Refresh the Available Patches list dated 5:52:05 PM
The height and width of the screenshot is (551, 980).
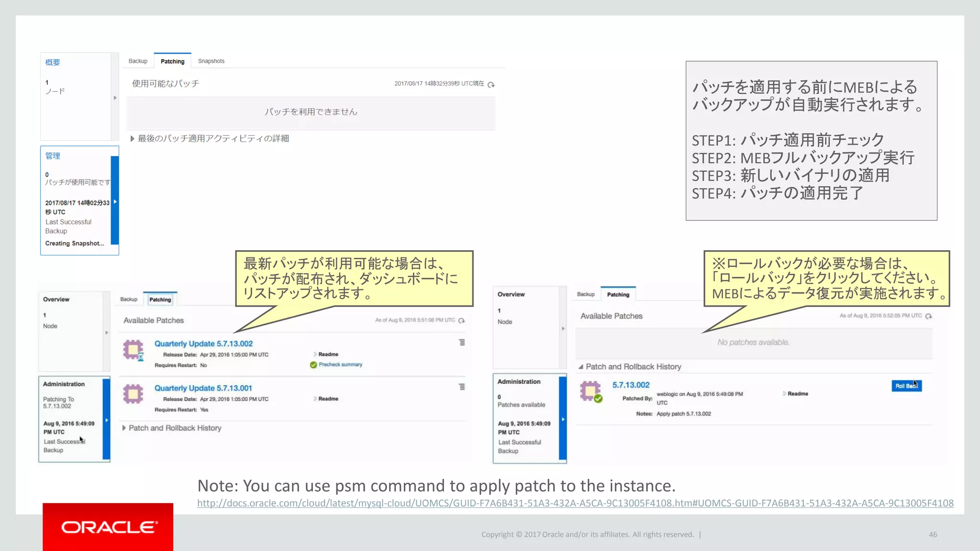pos(928,316)
